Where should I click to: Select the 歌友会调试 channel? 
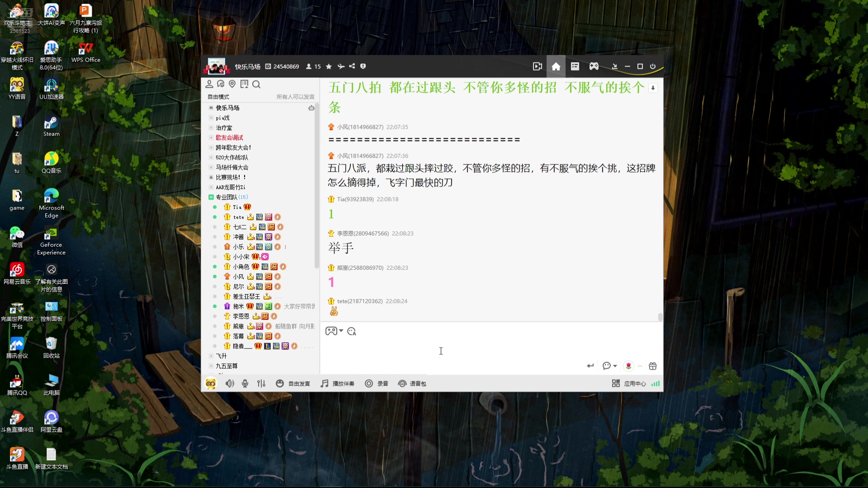point(229,137)
